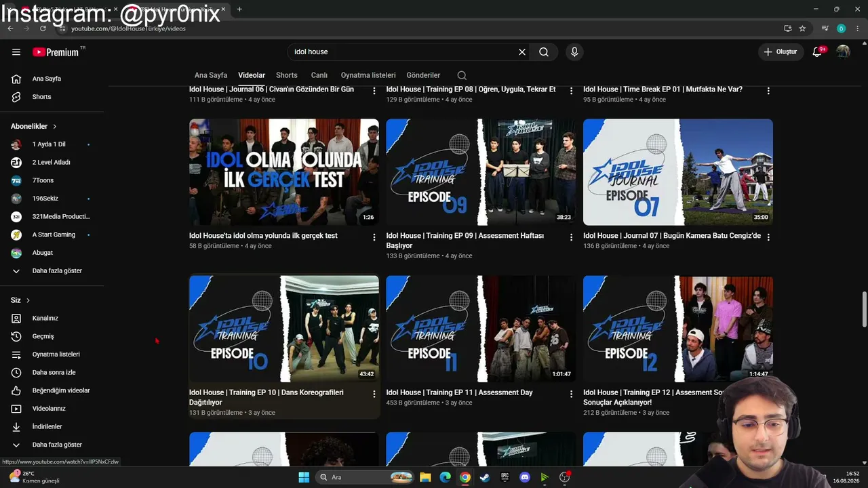868x488 pixels.
Task: Open Training EP 11 Assessment Day title
Action: pos(460,392)
